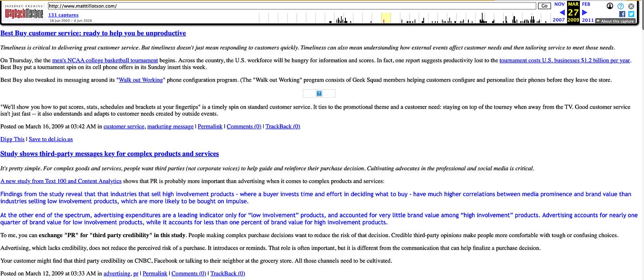Image resolution: width=644 pixels, height=280 pixels.
Task: Open TrackBack (0) of March 16 post
Action: coord(283,126)
